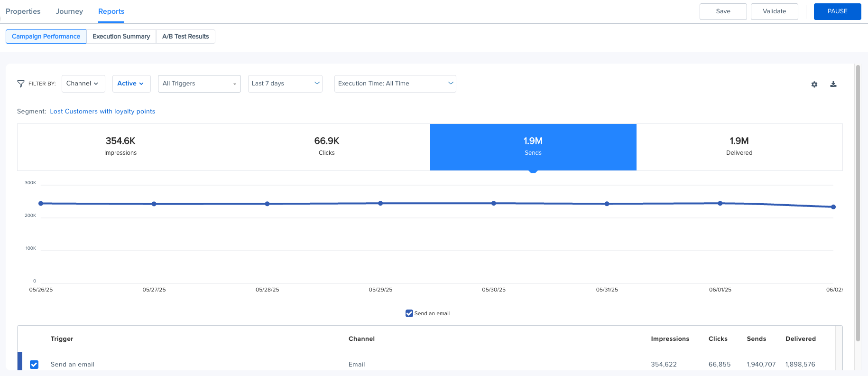The height and width of the screenshot is (376, 868).
Task: Click the Save button
Action: point(723,11)
